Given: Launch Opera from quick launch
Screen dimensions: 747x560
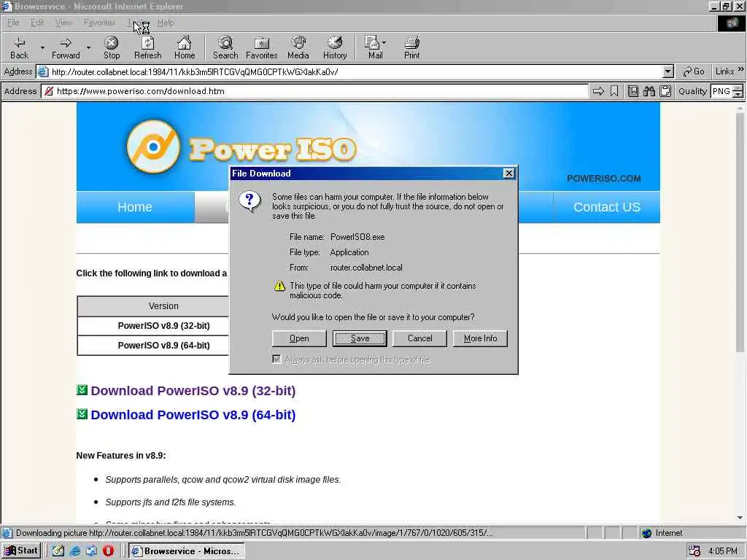Looking at the screenshot, I should pos(108,551).
